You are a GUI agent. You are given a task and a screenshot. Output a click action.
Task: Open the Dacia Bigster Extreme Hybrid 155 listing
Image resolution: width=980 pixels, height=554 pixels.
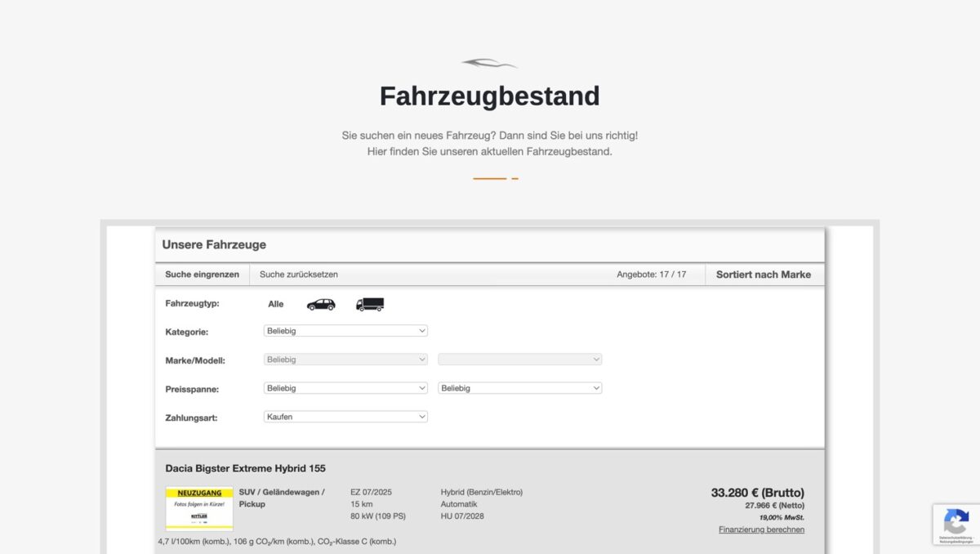click(x=245, y=468)
